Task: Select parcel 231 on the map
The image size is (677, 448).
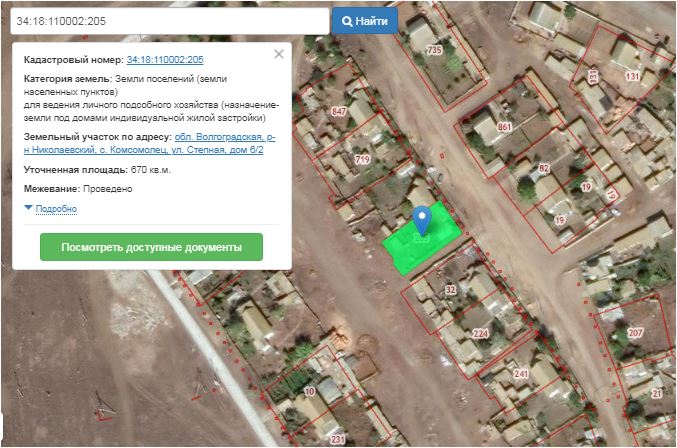Action: tap(337, 438)
